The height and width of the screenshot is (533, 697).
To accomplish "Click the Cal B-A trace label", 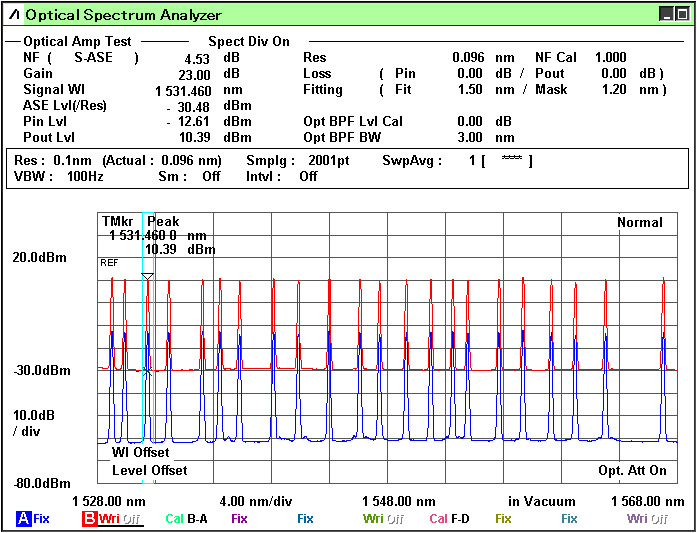I will [x=186, y=518].
